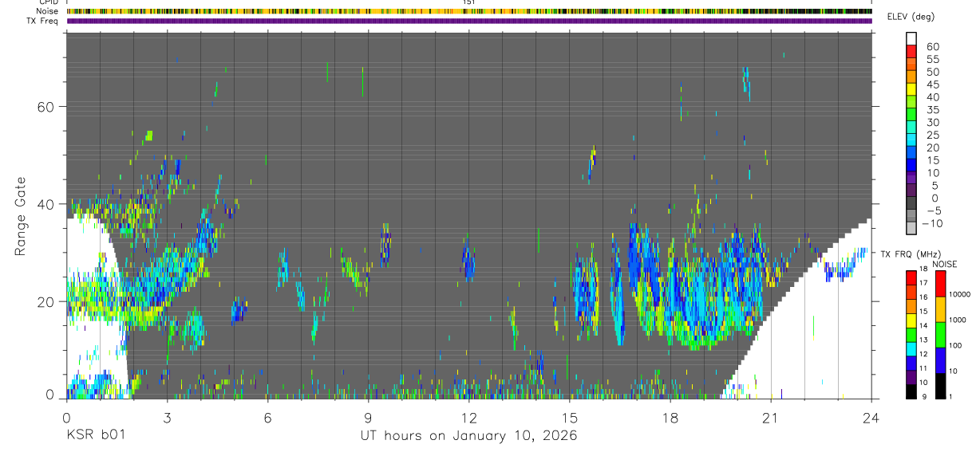Click the purple TX Freq bar
The height and width of the screenshot is (452, 980).
pos(469,21)
